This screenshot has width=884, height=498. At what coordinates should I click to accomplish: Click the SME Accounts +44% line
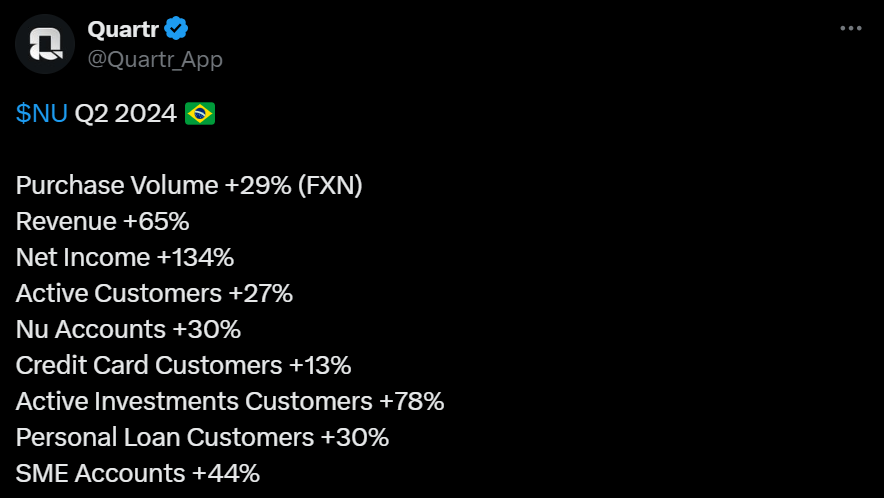(138, 473)
